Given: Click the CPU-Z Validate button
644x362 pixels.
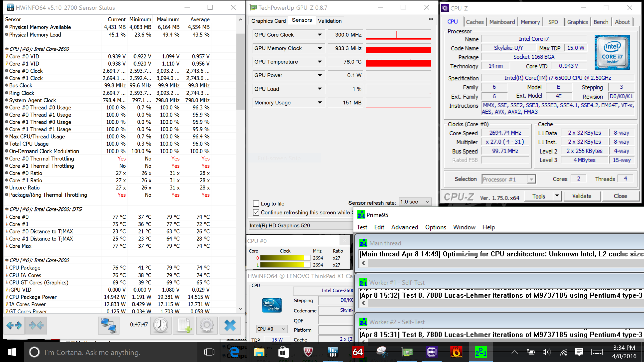Looking at the screenshot, I should 582,196.
